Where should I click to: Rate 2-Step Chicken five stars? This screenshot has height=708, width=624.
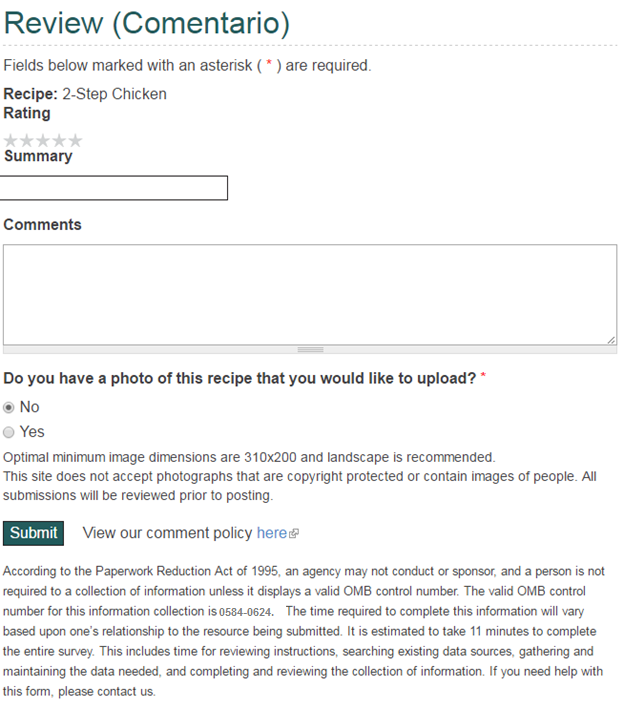click(x=75, y=141)
